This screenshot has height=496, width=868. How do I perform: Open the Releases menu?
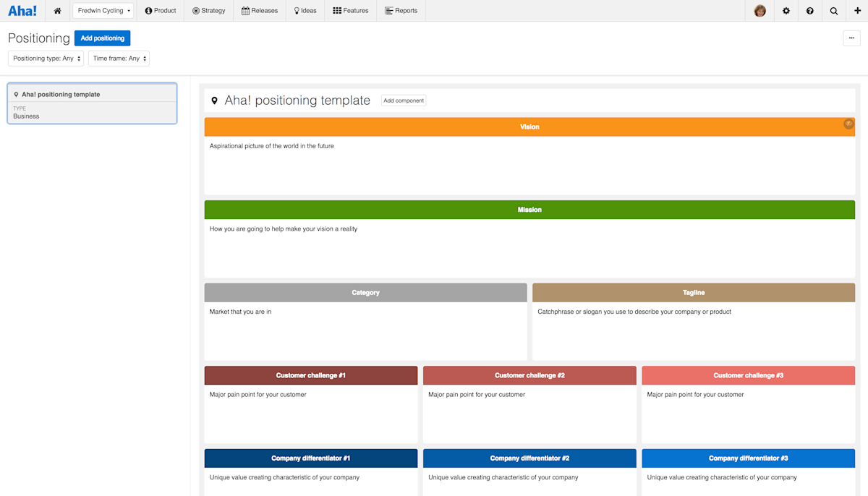260,11
